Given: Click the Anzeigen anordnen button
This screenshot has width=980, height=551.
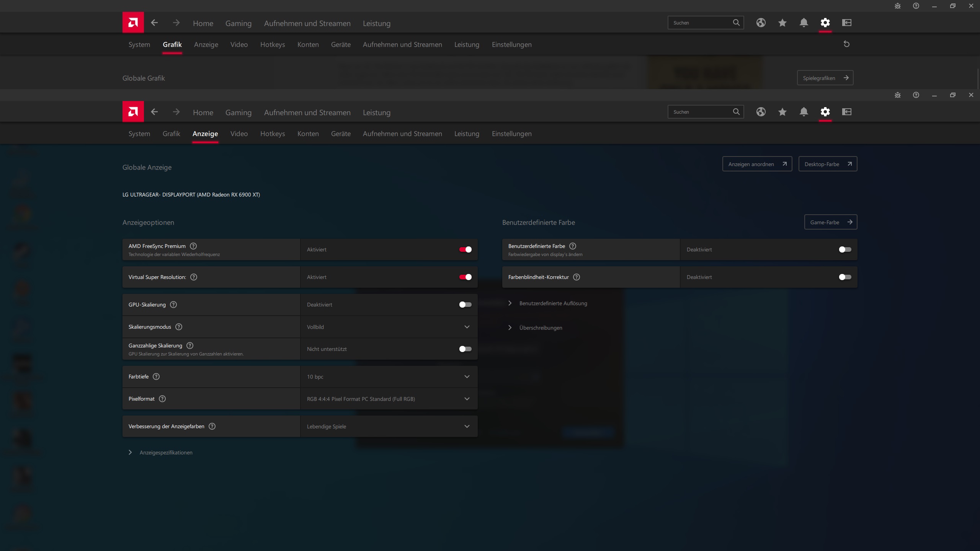Looking at the screenshot, I should [757, 164].
